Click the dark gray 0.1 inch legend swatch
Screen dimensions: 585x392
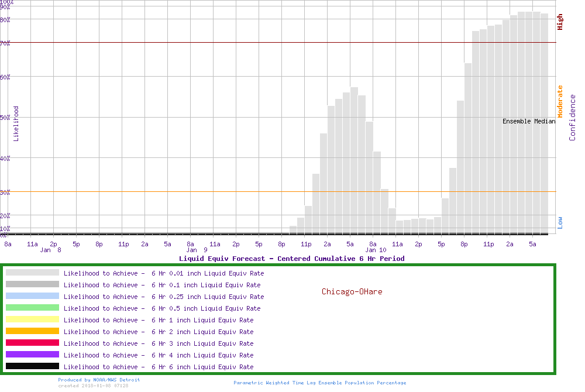(x=32, y=284)
